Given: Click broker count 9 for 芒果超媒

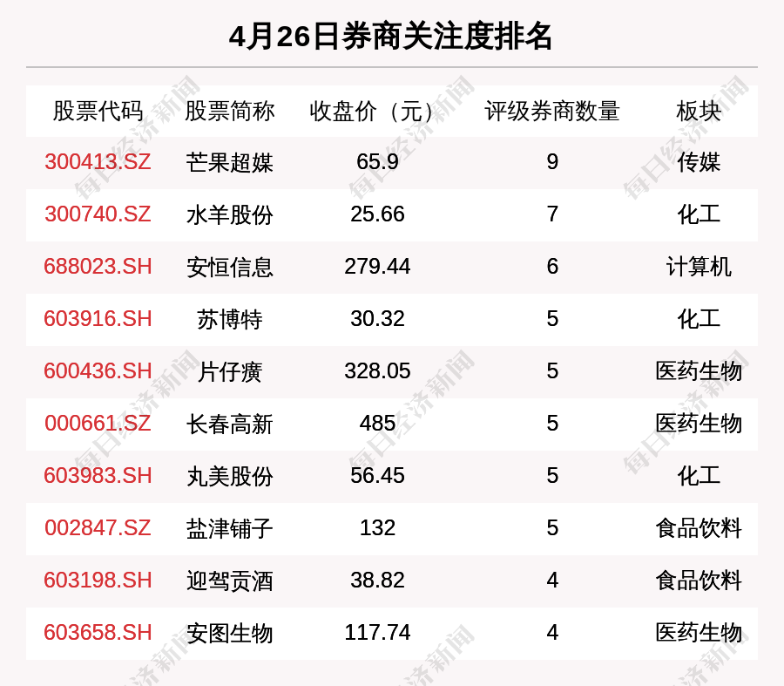Looking at the screenshot, I should click(x=552, y=161).
